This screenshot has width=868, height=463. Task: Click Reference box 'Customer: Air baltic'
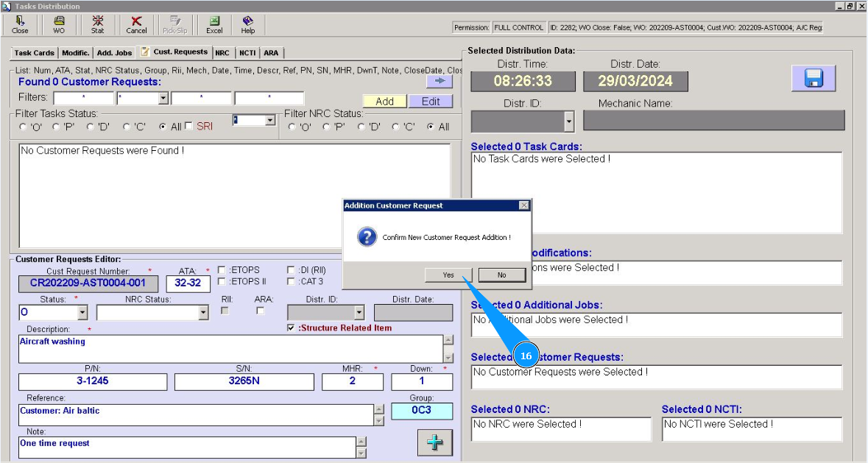[197, 415]
